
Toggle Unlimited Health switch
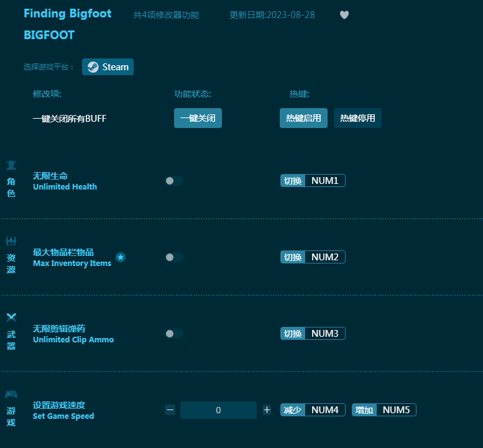click(x=174, y=181)
